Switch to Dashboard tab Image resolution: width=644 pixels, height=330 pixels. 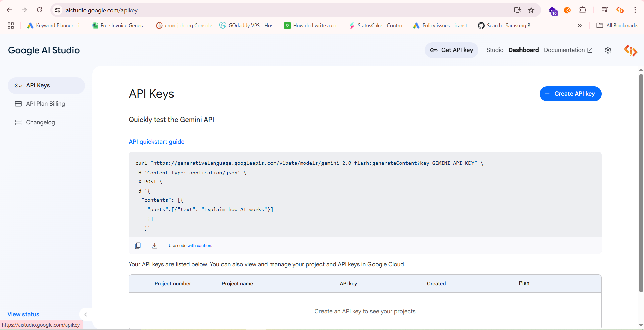point(524,50)
